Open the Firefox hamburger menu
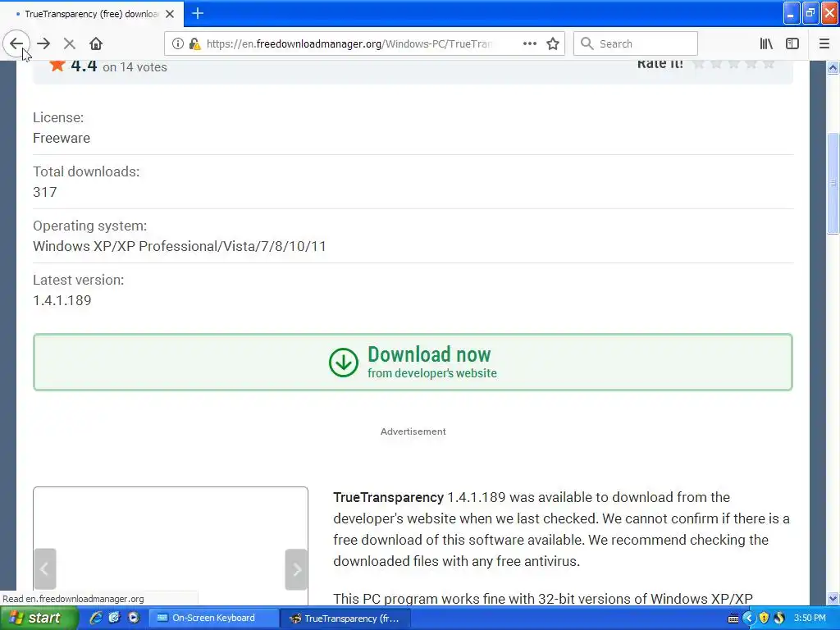The image size is (840, 630). click(x=824, y=43)
